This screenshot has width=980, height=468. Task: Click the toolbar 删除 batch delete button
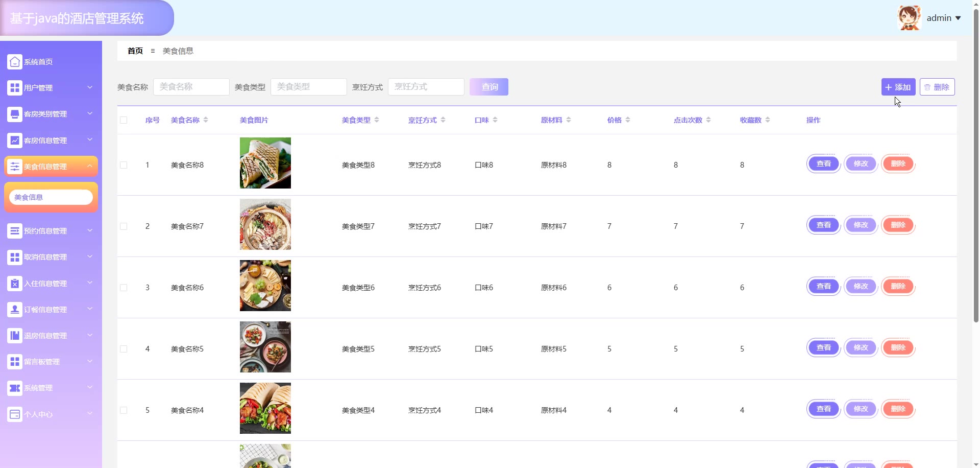(x=937, y=87)
